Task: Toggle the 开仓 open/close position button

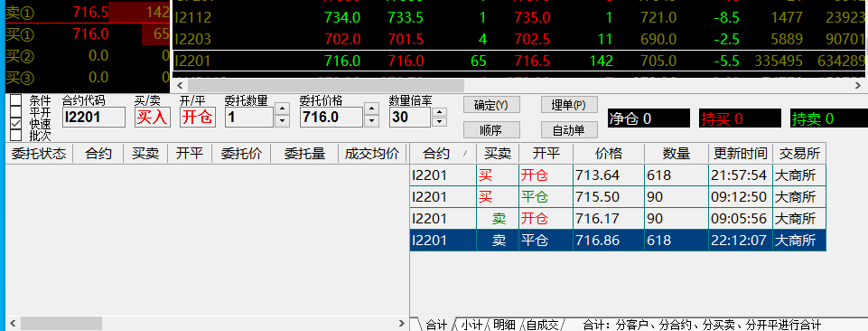Action: (x=198, y=117)
